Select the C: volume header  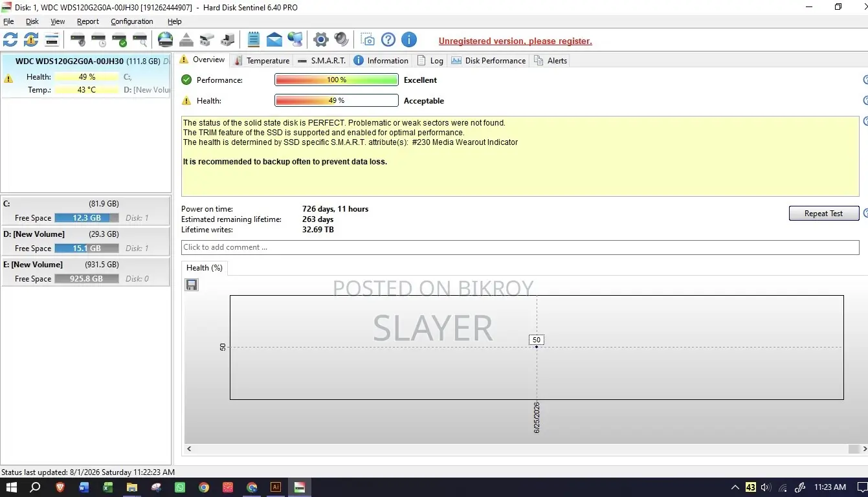point(85,203)
